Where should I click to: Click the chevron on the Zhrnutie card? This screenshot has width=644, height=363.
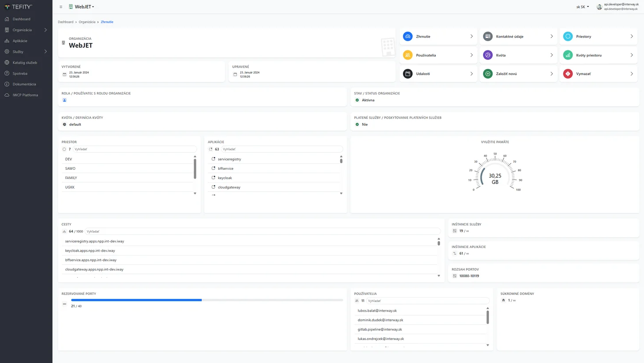coord(471,36)
